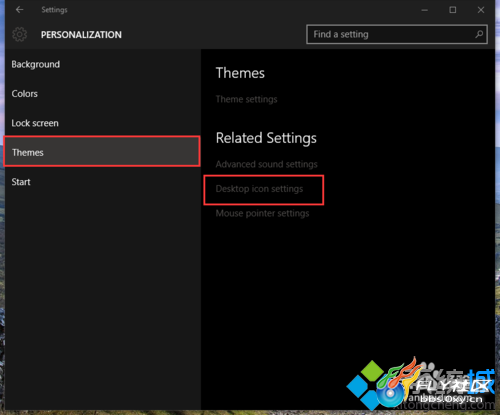Switch to the Colors section
This screenshot has width=500, height=415.
click(24, 94)
